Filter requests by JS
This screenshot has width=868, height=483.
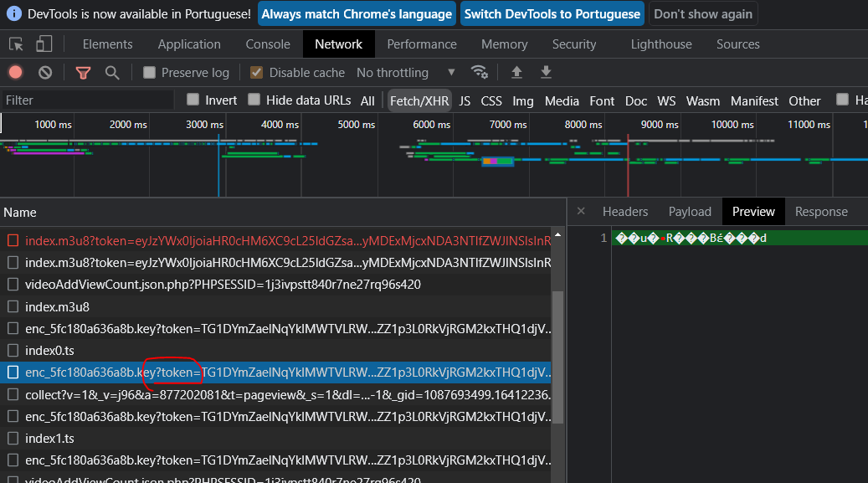[x=465, y=100]
